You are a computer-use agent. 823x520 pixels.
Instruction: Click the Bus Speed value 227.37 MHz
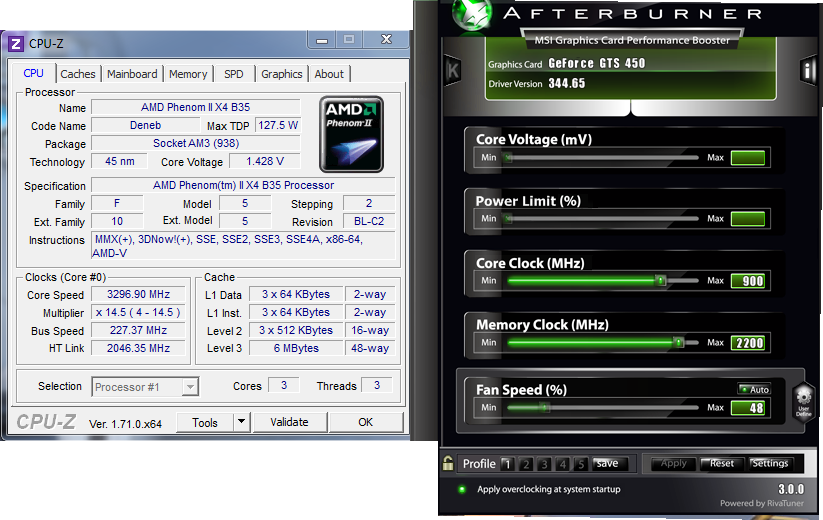tap(138, 331)
